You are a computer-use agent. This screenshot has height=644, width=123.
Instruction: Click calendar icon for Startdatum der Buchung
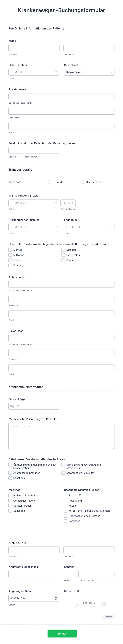coord(56,227)
